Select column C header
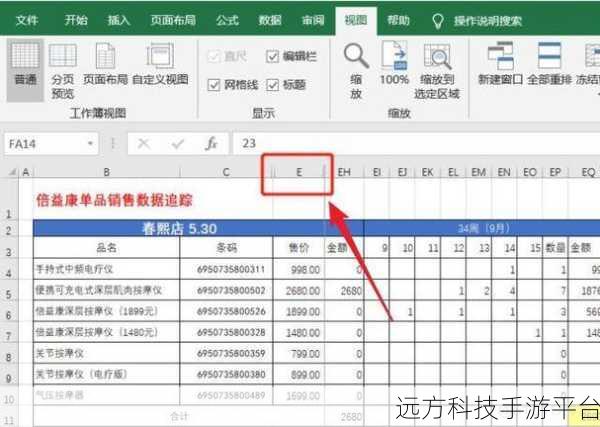 coord(226,172)
